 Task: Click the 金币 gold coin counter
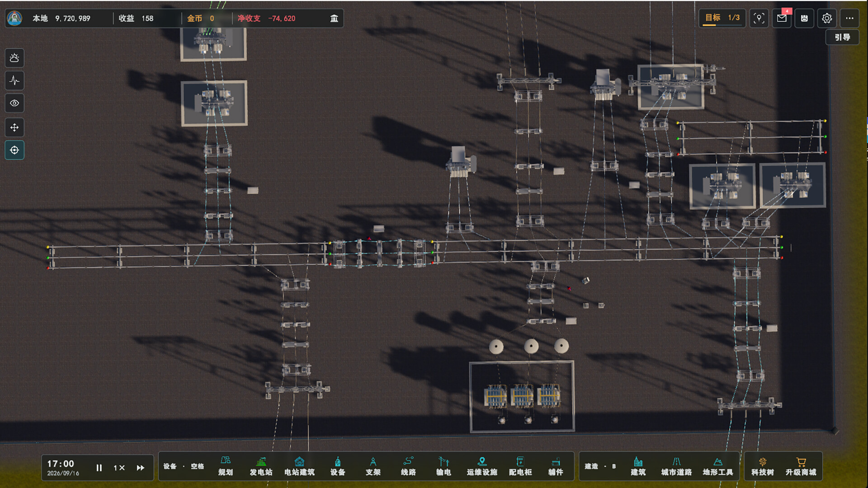click(201, 18)
